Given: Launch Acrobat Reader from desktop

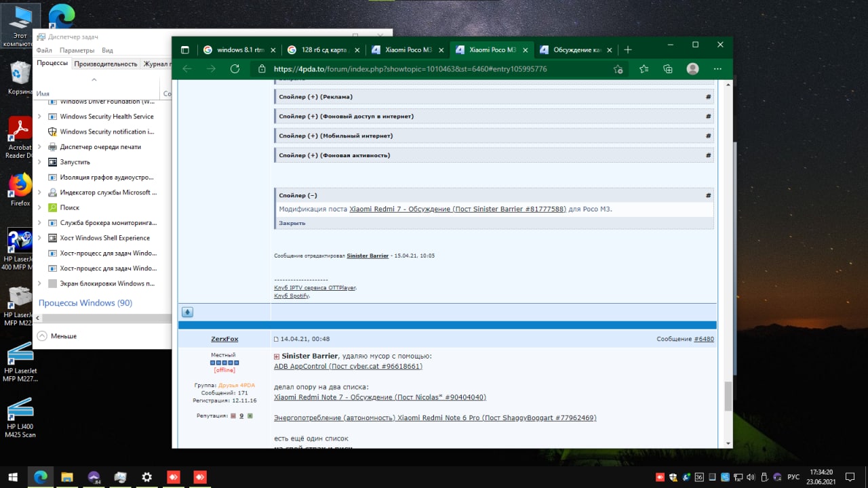Looking at the screenshot, I should coord(20,138).
